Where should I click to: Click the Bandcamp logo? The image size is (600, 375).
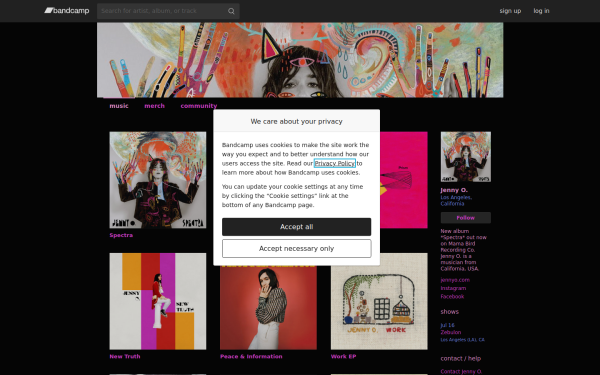click(67, 11)
